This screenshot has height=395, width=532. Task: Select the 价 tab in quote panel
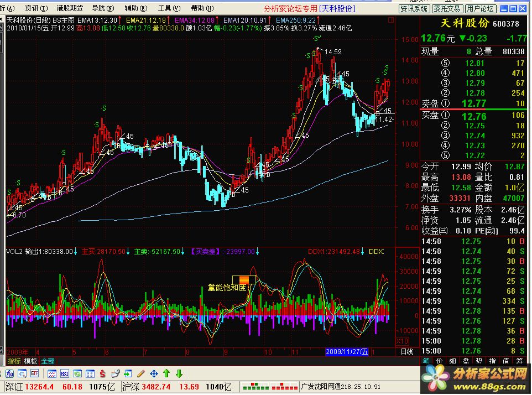440,361
